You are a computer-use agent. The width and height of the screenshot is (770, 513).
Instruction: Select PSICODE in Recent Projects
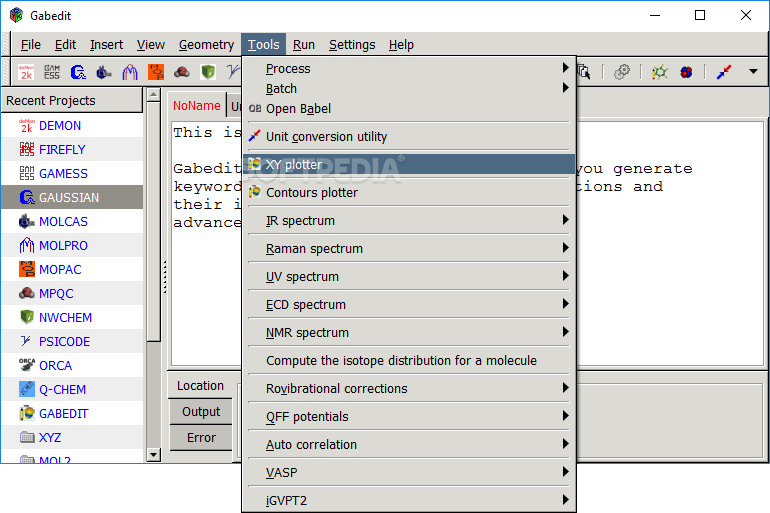point(72,342)
